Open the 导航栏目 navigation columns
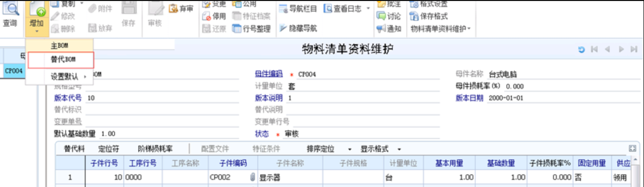 [x=298, y=9]
